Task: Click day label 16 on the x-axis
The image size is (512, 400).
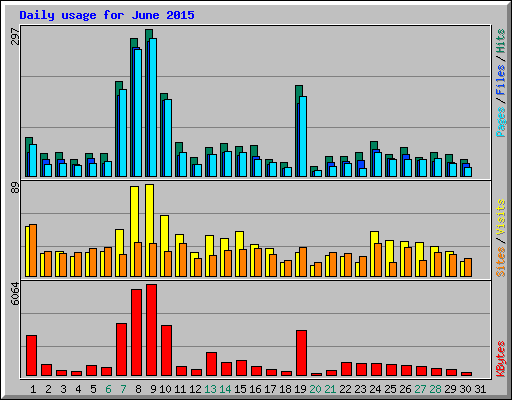Action: tap(255, 389)
